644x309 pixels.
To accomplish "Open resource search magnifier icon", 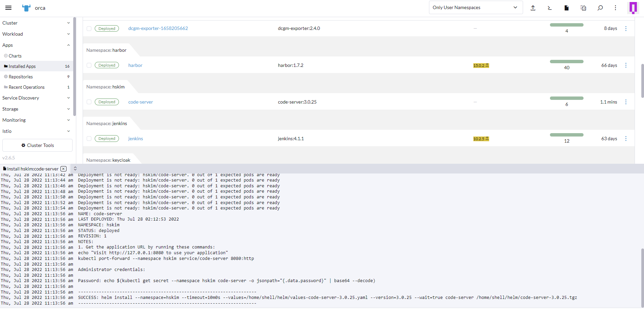I will pos(600,8).
